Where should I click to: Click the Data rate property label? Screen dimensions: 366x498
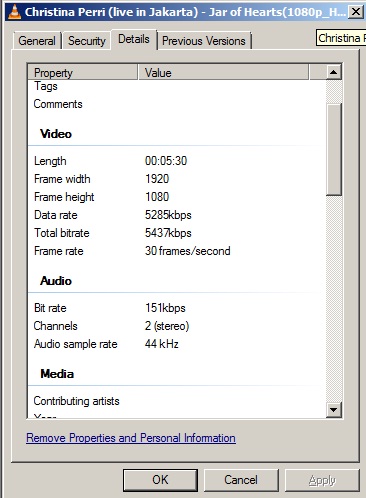coord(56,215)
